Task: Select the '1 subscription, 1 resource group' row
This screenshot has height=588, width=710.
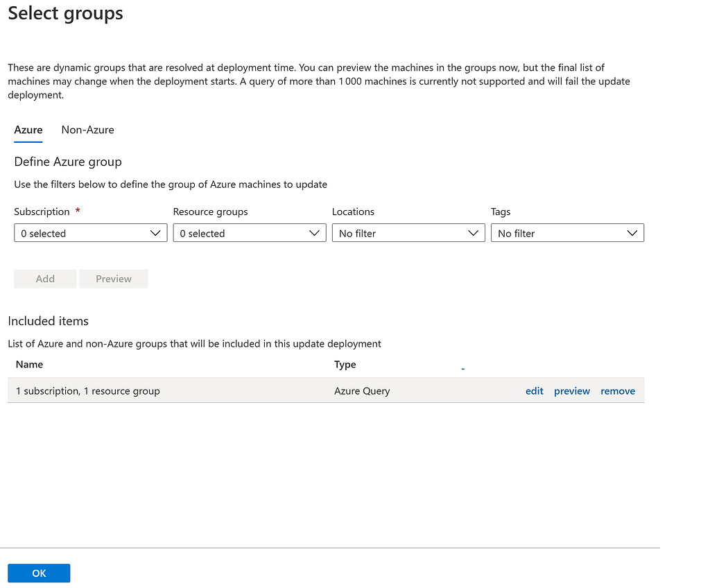Action: coord(88,391)
